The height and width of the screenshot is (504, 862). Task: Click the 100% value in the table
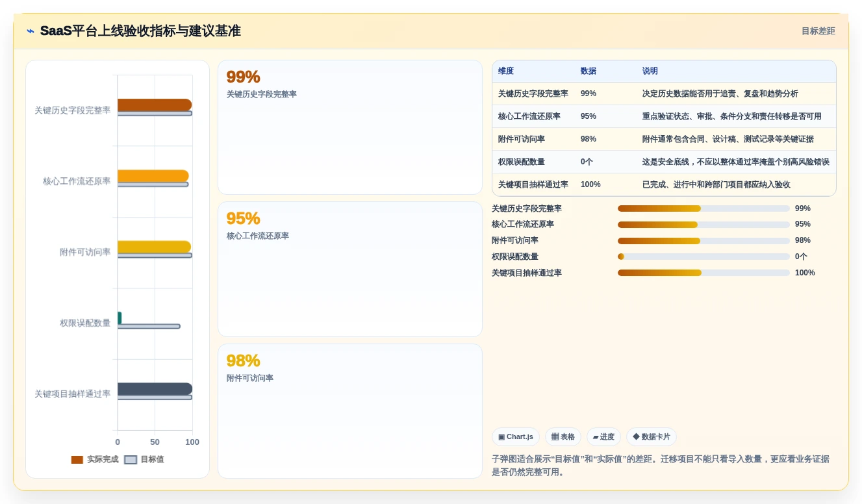(x=590, y=184)
